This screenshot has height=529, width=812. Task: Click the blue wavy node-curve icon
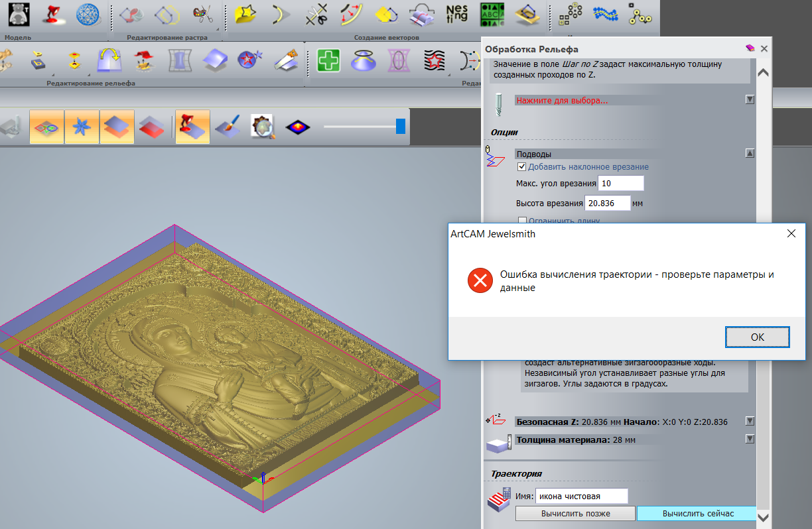pos(605,15)
